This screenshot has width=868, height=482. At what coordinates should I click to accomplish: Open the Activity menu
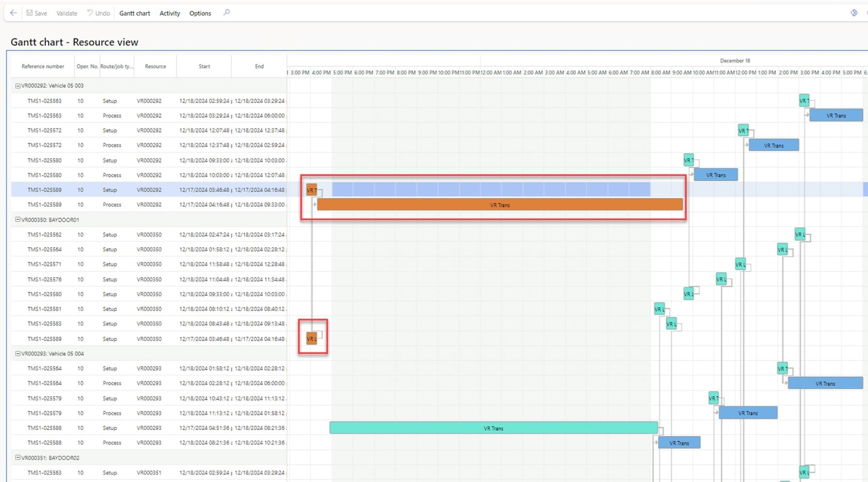point(170,14)
